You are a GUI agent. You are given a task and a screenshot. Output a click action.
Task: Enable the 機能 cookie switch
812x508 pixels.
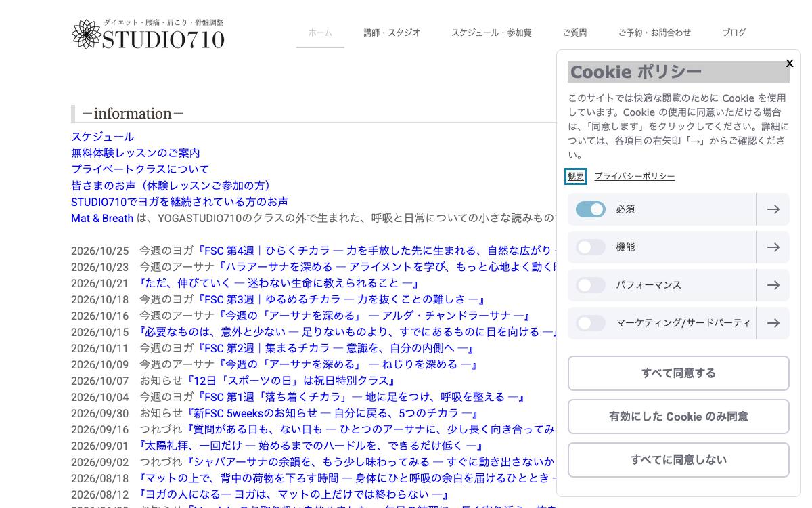pos(591,247)
